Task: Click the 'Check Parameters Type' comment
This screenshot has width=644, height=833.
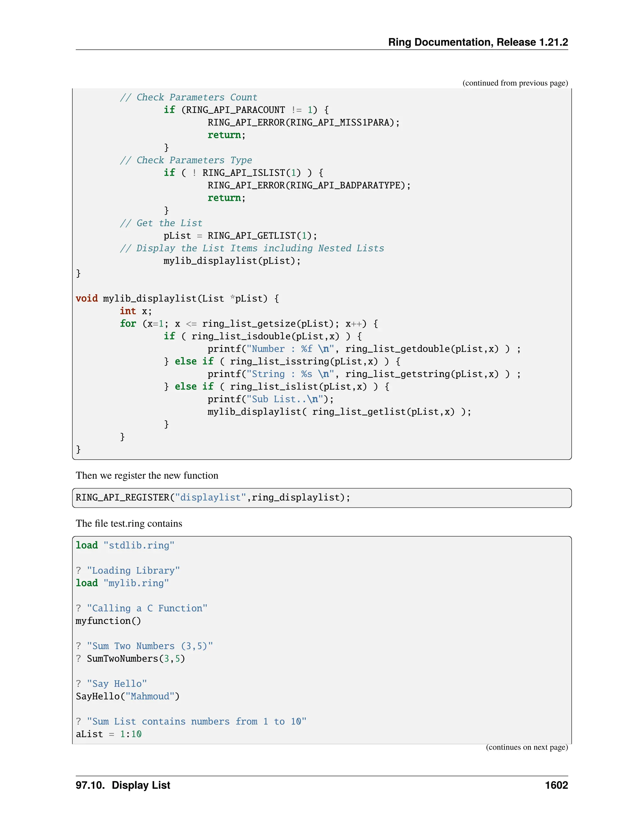Action: (x=186, y=160)
